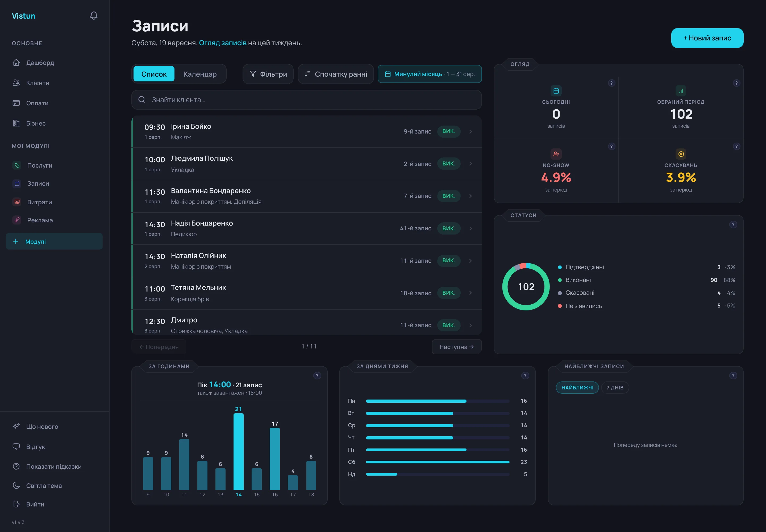Click the 16:00 bar labeled 17
The width and height of the screenshot is (766, 532).
[275, 459]
